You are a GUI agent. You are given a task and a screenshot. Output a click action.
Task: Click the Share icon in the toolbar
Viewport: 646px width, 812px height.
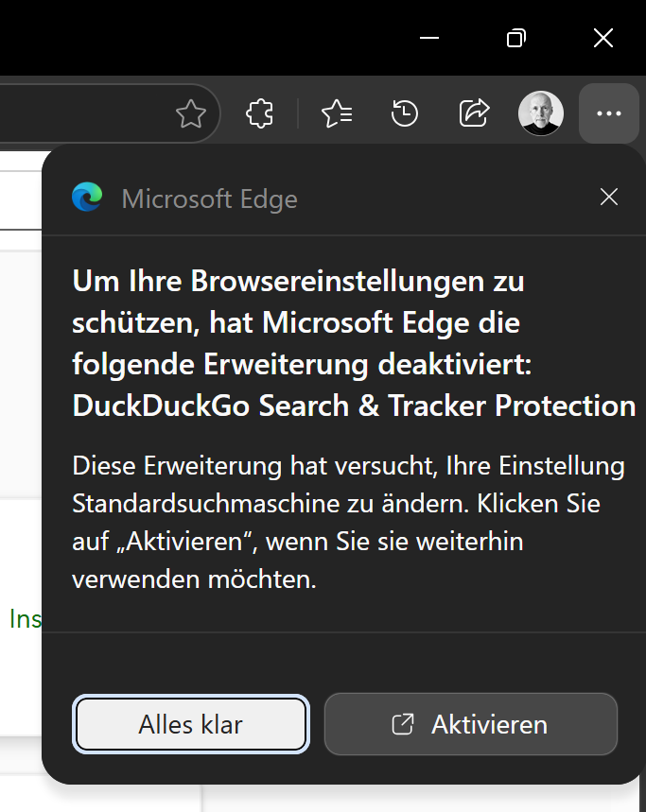(473, 114)
